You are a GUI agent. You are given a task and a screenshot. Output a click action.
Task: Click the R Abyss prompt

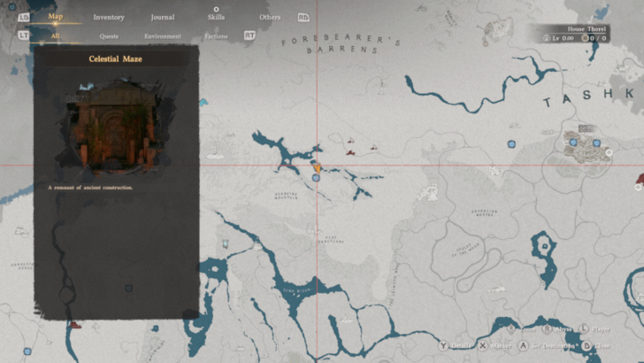[x=557, y=329]
